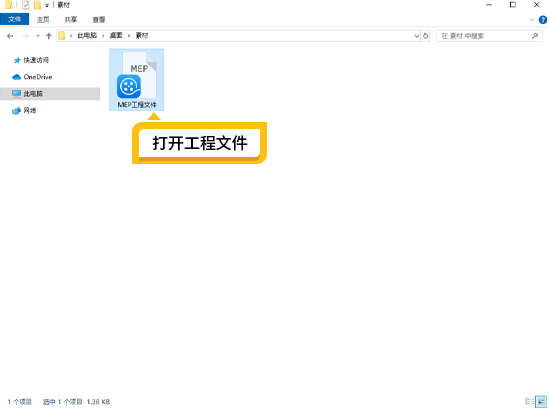Image resolution: width=549 pixels, height=408 pixels.
Task: Switch to the 共享 ribbon tab
Action: (71, 20)
